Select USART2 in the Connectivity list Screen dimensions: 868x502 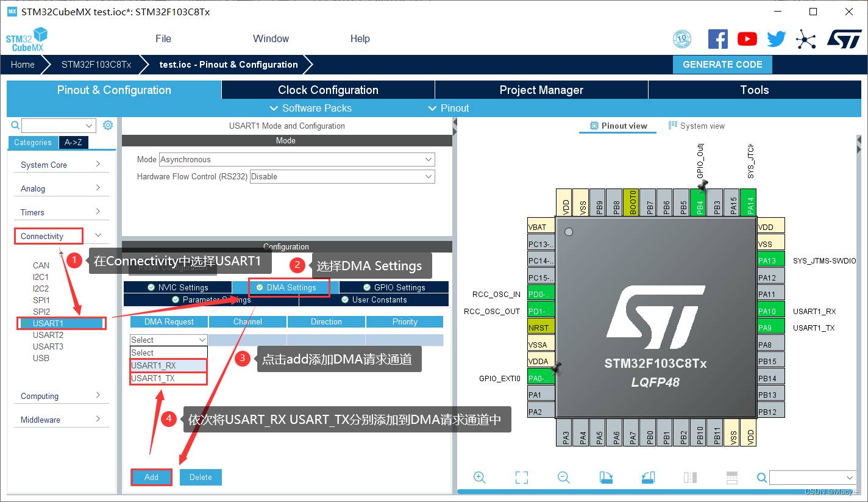(48, 334)
